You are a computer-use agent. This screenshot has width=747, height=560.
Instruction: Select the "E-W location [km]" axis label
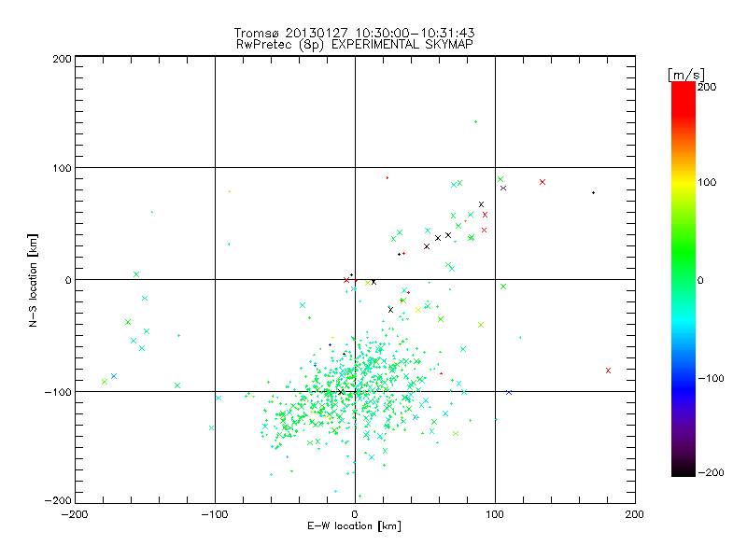[354, 526]
